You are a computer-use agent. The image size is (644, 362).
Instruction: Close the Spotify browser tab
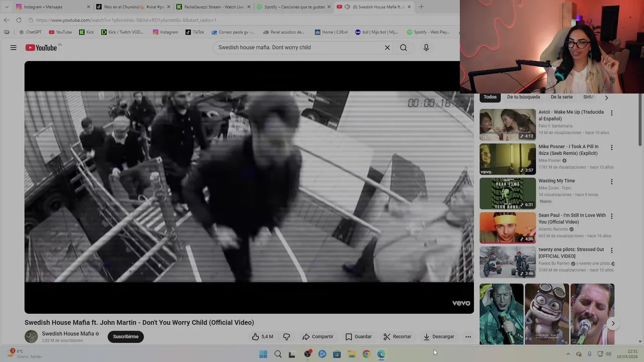coord(329,7)
